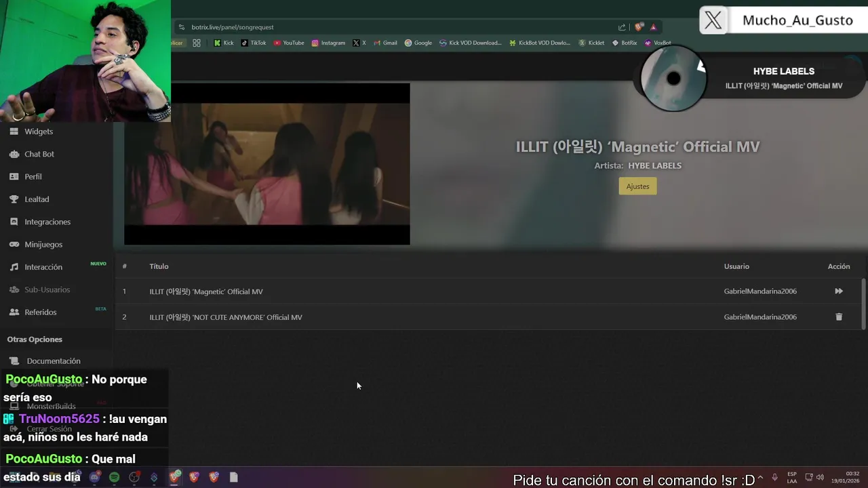Open the Kick VOD Download bookmark
This screenshot has width=868, height=488.
pyautogui.click(x=471, y=43)
